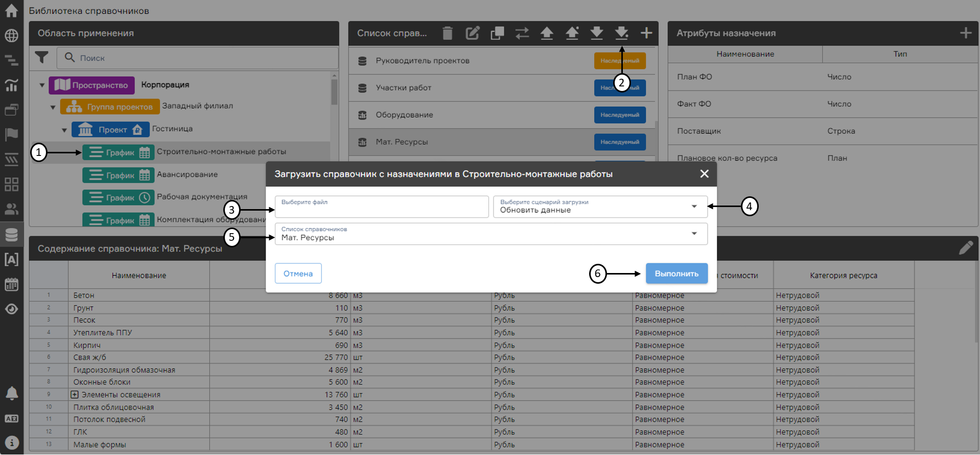Select the Поставщик attribute row
The image size is (980, 455).
click(823, 131)
